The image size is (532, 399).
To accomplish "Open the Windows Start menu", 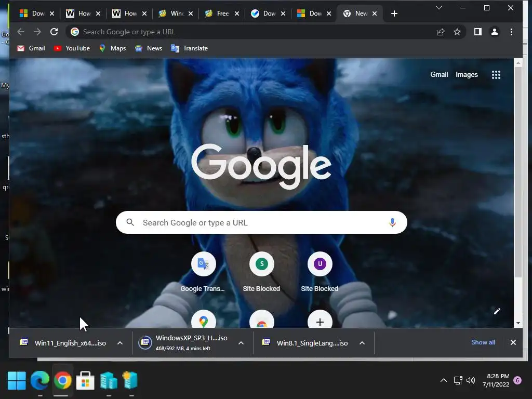I will [x=17, y=380].
